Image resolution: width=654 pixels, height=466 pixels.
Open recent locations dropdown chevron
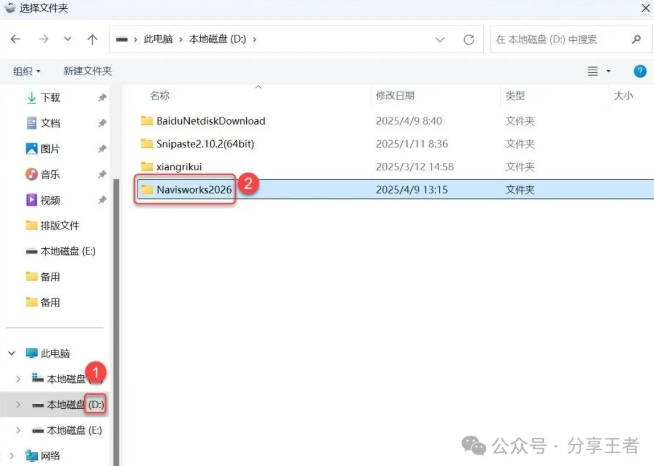click(x=67, y=39)
